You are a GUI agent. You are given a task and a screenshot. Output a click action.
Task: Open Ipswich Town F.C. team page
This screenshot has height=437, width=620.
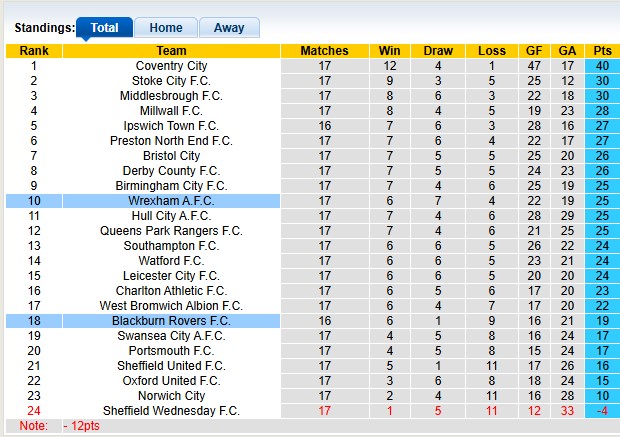click(171, 126)
